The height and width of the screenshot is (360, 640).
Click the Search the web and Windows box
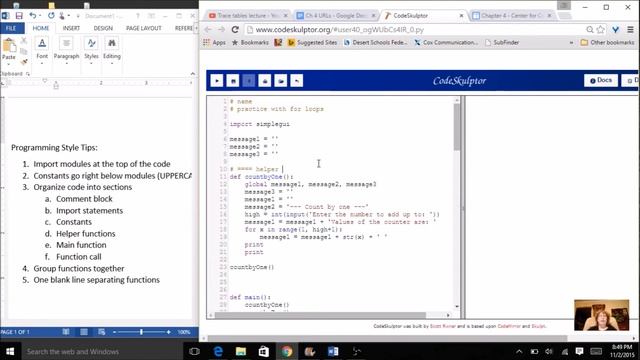[101, 351]
